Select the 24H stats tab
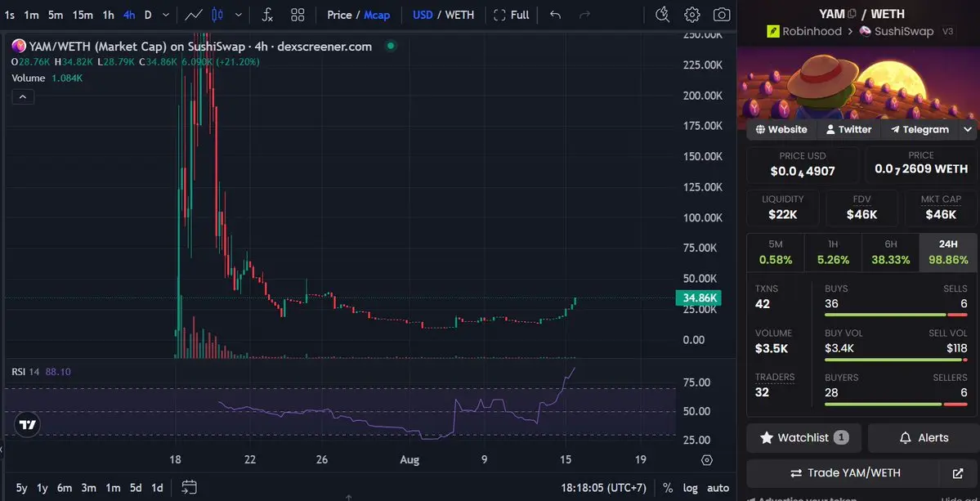Screen dimensions: 980x501 tap(948, 253)
